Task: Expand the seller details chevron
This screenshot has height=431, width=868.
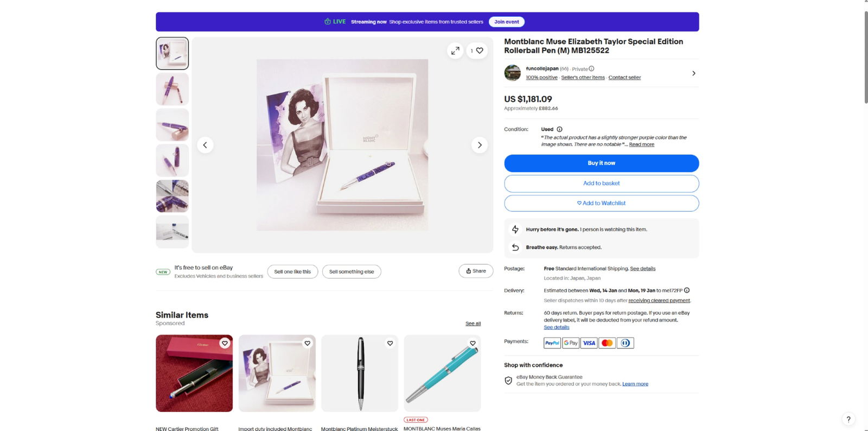Action: pos(694,73)
